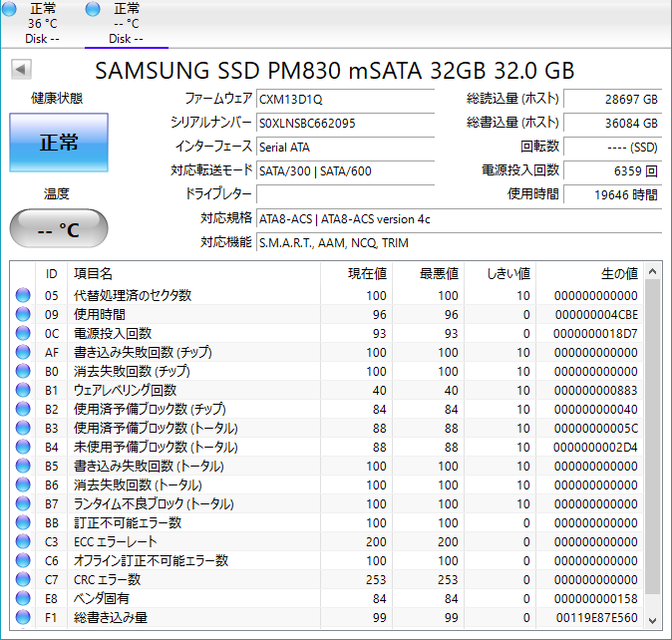Screen dimensions: 672x640
Task: Click the 最悪値 column header
Action: tap(428, 274)
